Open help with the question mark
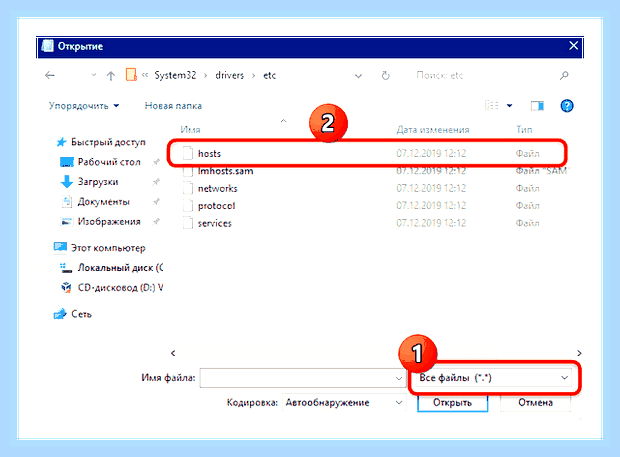The width and height of the screenshot is (620, 457). coord(567,106)
